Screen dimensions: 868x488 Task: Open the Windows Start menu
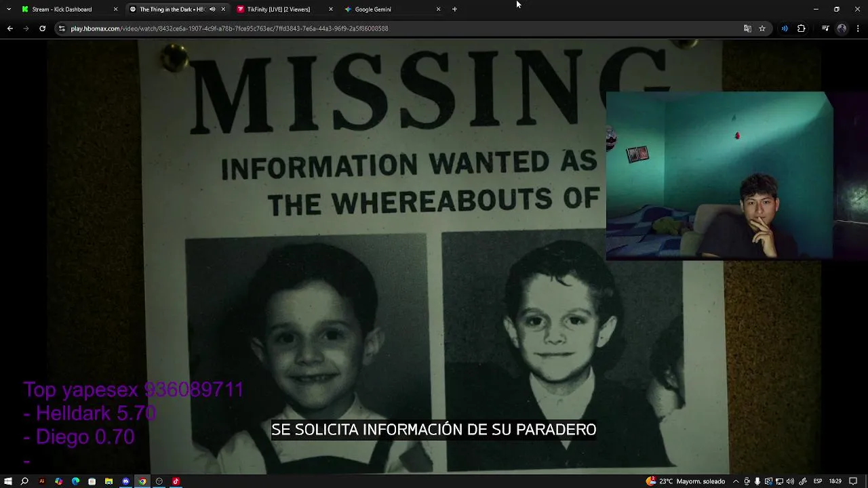click(8, 481)
